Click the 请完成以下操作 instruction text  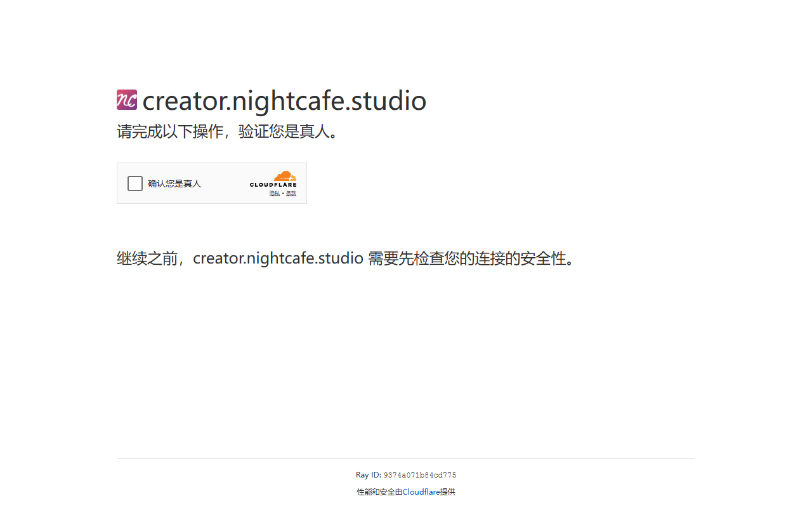(x=227, y=131)
